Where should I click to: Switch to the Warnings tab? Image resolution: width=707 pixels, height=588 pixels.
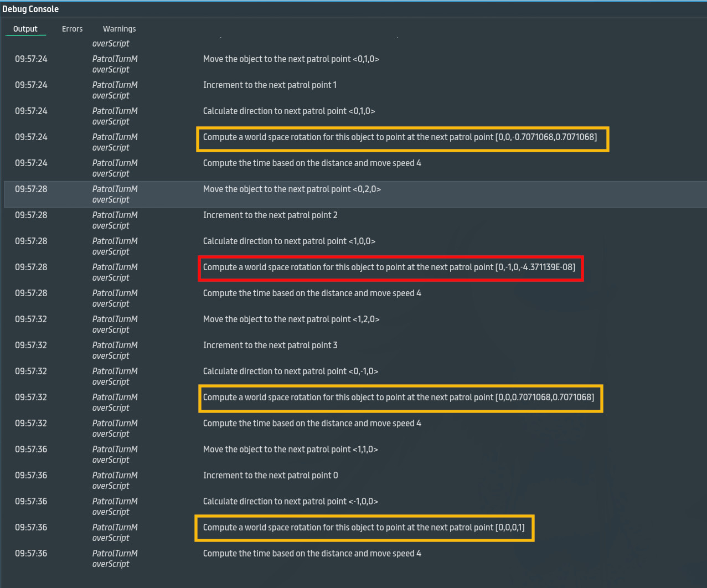point(119,28)
